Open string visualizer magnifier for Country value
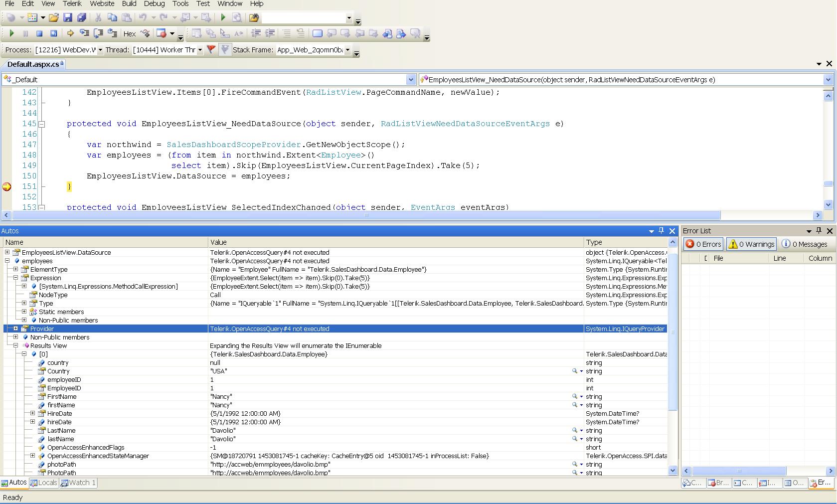Screen dimensions: 837x504 575,371
